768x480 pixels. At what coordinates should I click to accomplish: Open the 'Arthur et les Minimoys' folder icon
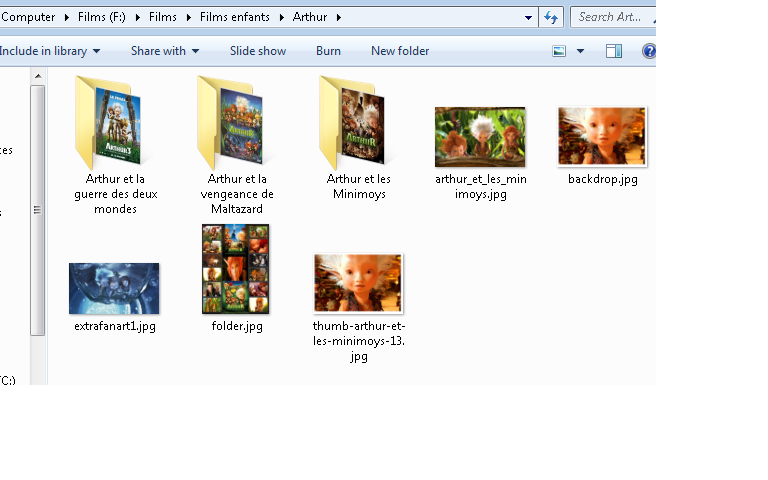pos(353,122)
